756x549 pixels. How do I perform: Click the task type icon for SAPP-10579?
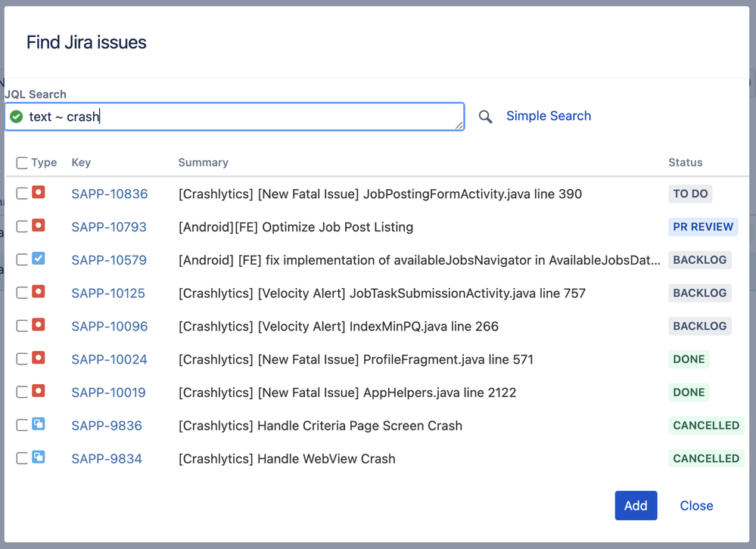coord(39,259)
